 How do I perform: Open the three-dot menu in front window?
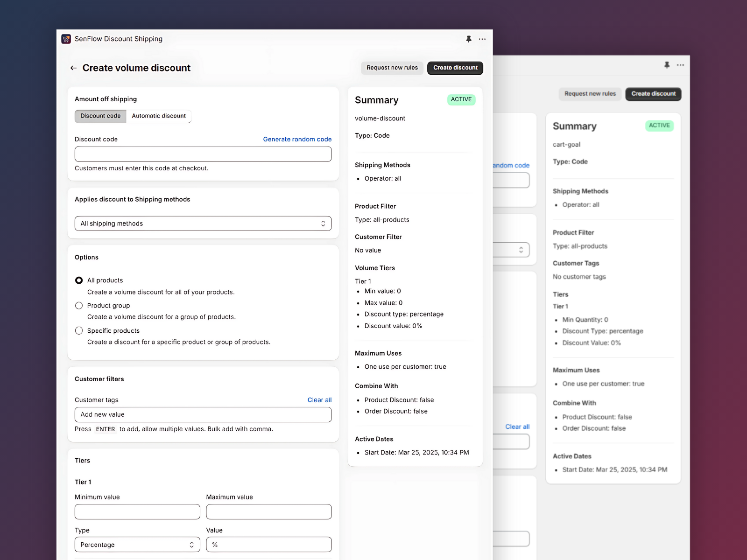pyautogui.click(x=482, y=39)
